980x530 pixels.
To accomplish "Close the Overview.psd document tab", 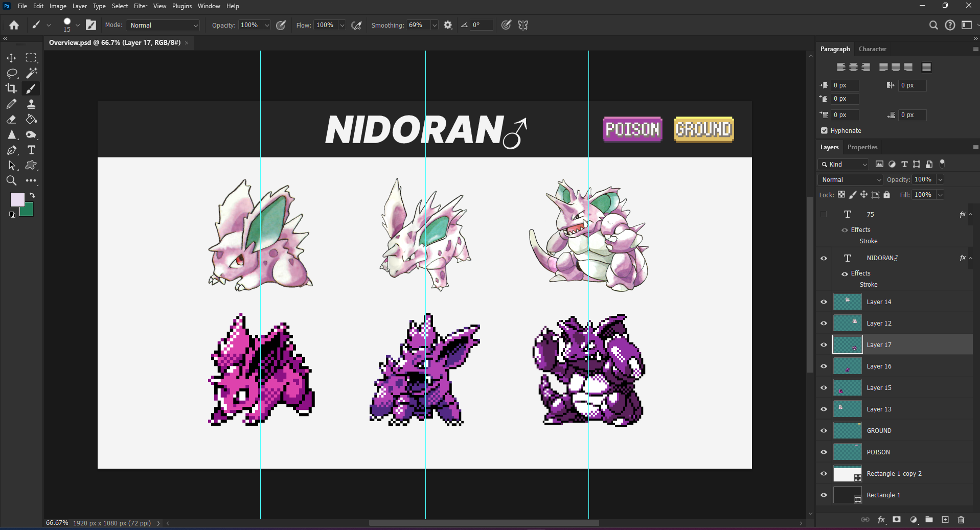I will tap(187, 43).
